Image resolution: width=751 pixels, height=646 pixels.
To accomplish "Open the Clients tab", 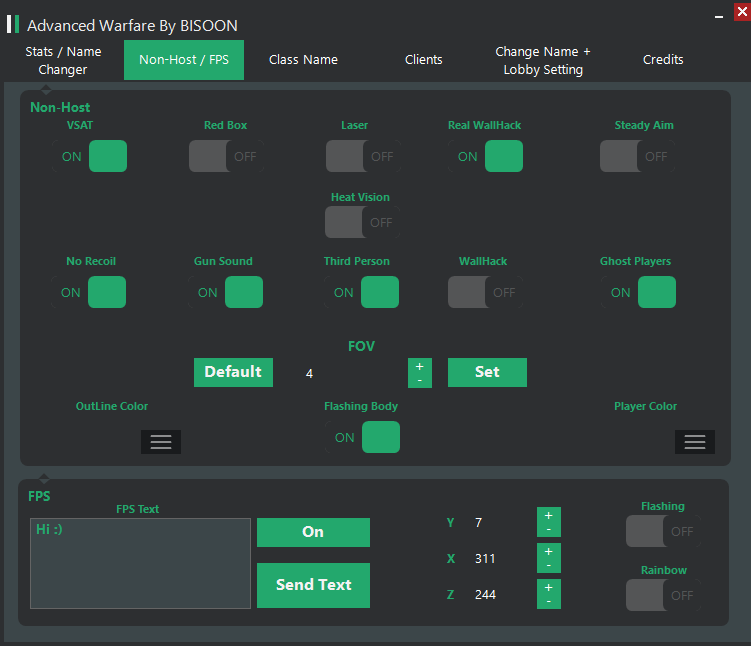I will 423,60.
